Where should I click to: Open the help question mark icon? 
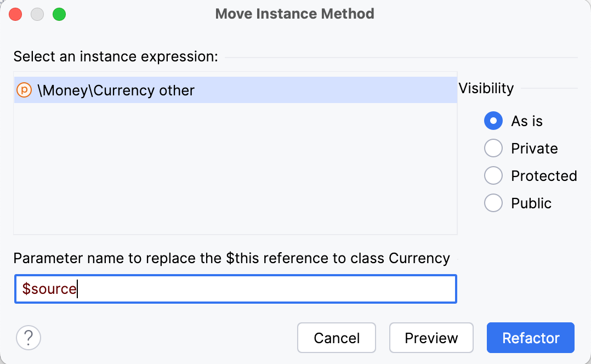(x=28, y=338)
